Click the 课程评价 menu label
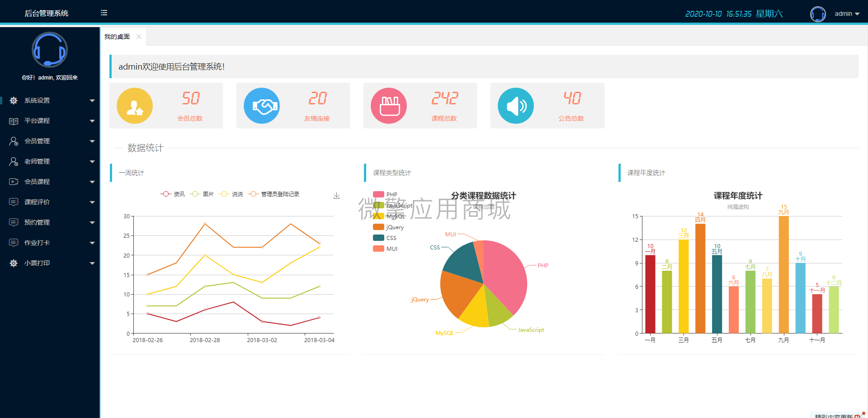This screenshot has width=868, height=418. coord(37,202)
